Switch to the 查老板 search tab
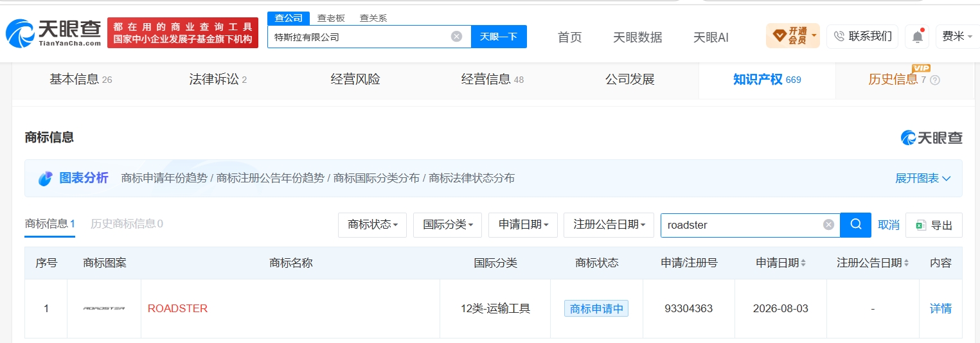This screenshot has width=980, height=343. click(331, 18)
